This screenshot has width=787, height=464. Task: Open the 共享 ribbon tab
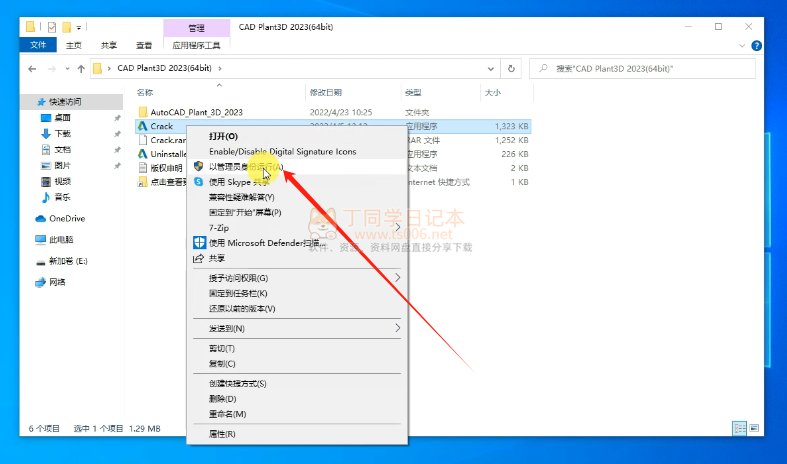tap(109, 45)
